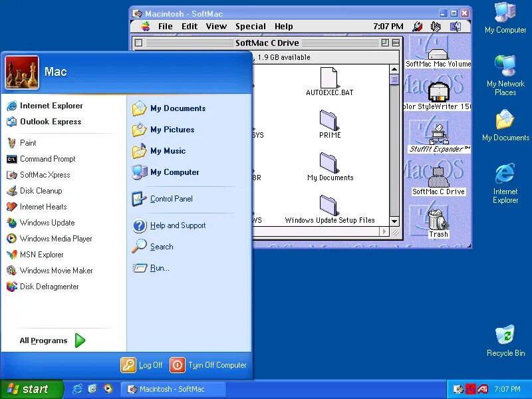Open the Run dialog

pos(159,268)
